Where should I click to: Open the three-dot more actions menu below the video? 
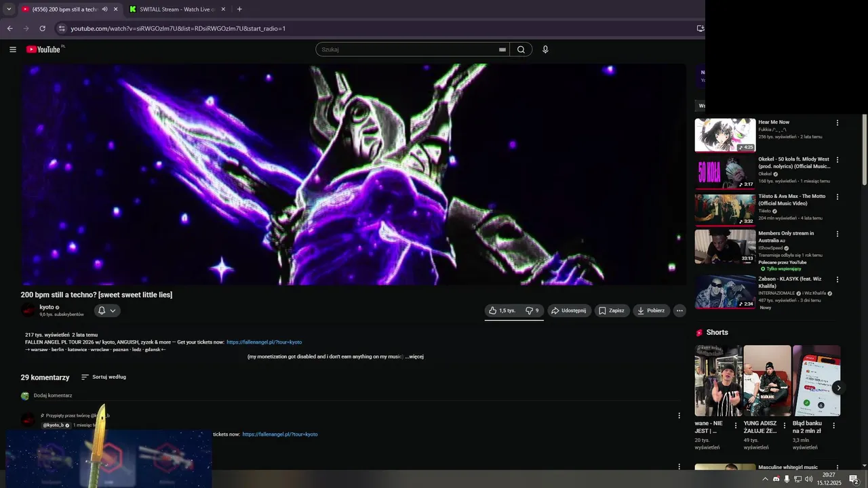coord(679,310)
